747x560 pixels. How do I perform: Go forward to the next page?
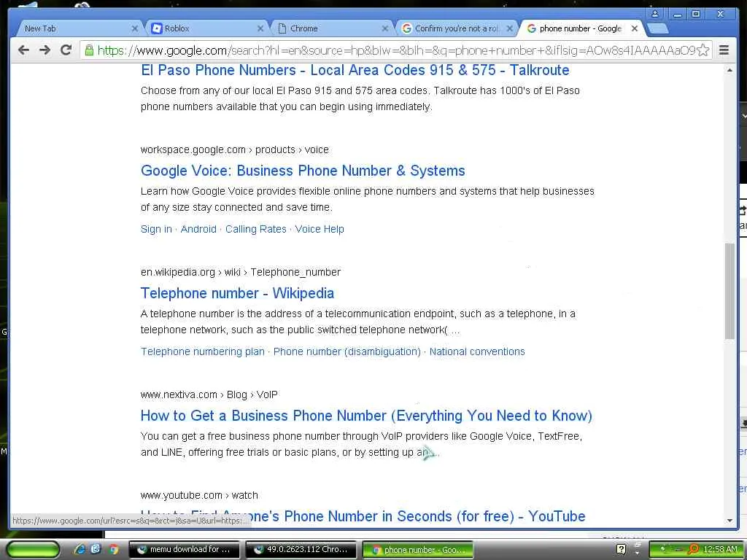(x=44, y=50)
